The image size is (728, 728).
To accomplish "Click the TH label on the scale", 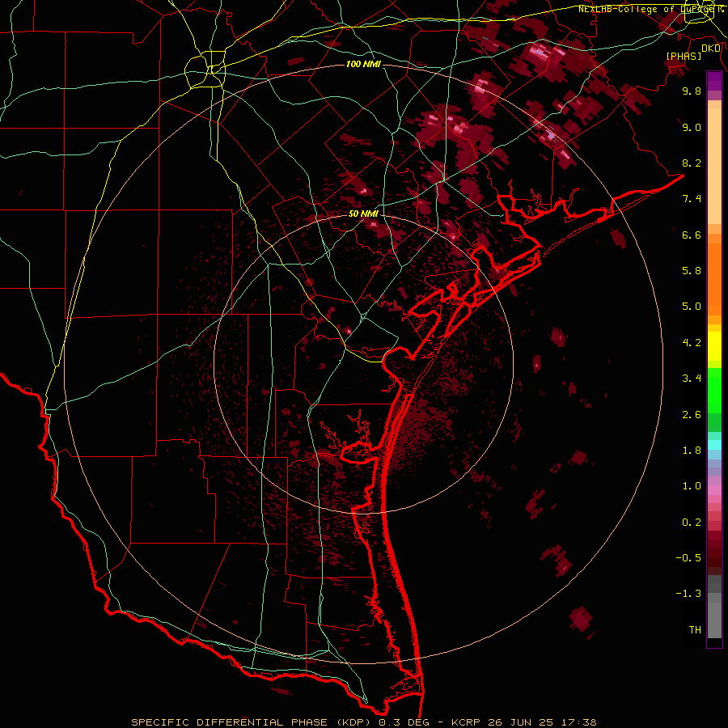I will 695,630.
